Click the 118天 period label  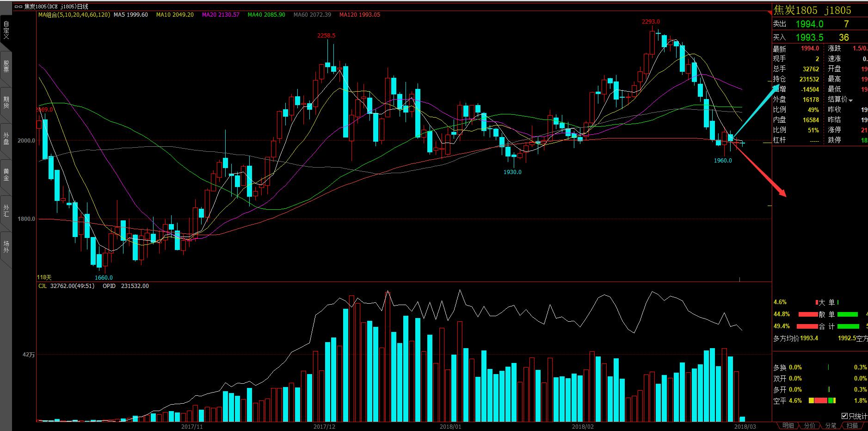coord(44,277)
